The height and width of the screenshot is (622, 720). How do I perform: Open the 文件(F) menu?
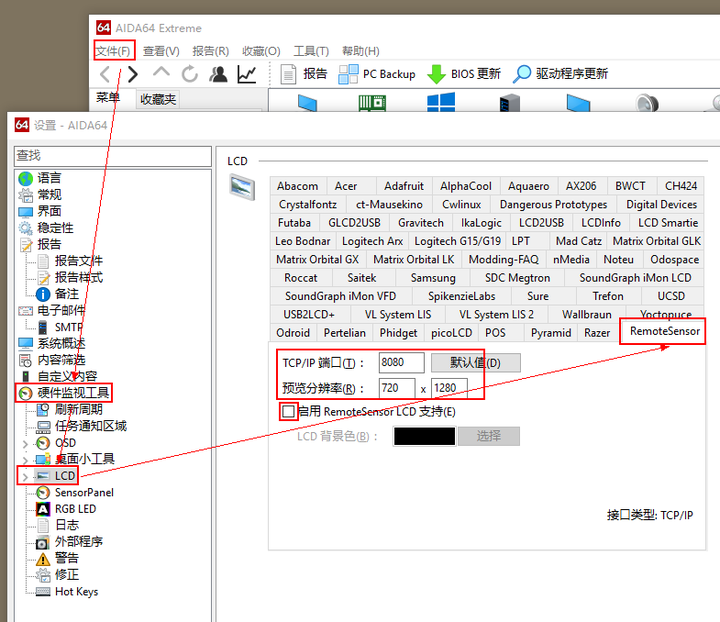click(x=112, y=51)
